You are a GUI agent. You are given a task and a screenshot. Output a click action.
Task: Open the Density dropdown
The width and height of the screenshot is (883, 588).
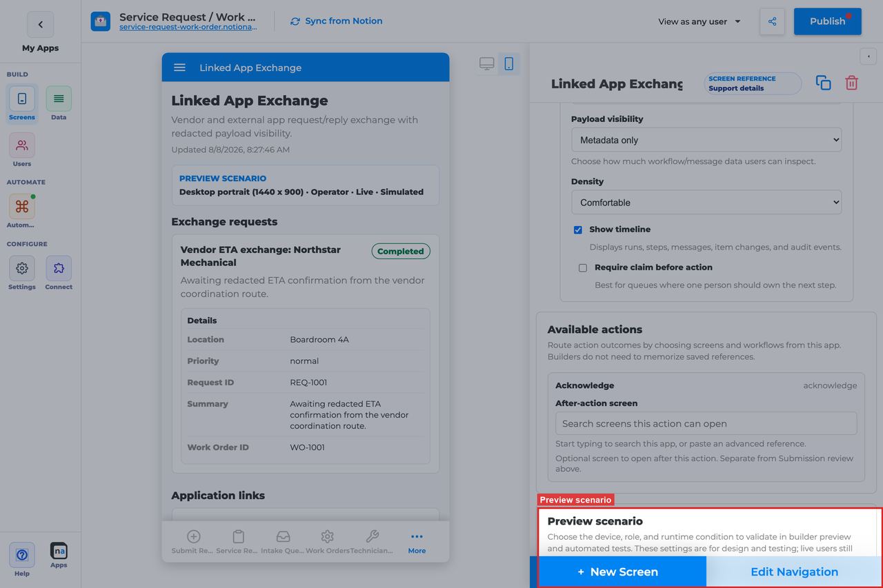[706, 203]
